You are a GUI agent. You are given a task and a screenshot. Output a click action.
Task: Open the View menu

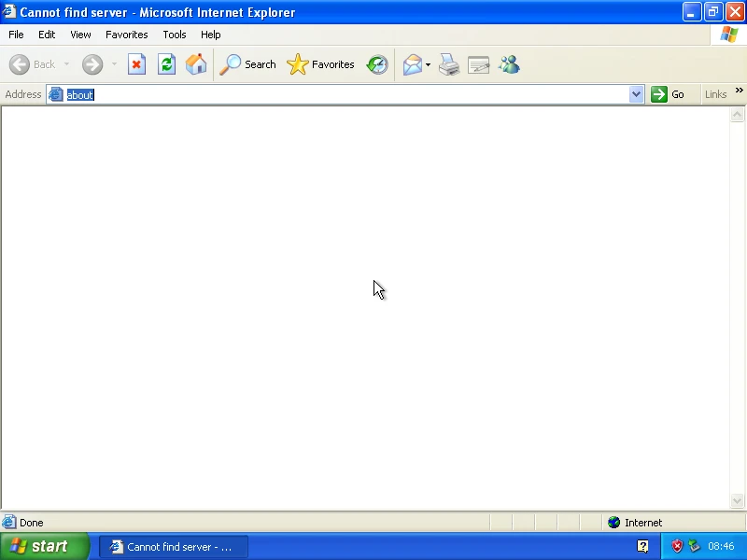point(80,35)
